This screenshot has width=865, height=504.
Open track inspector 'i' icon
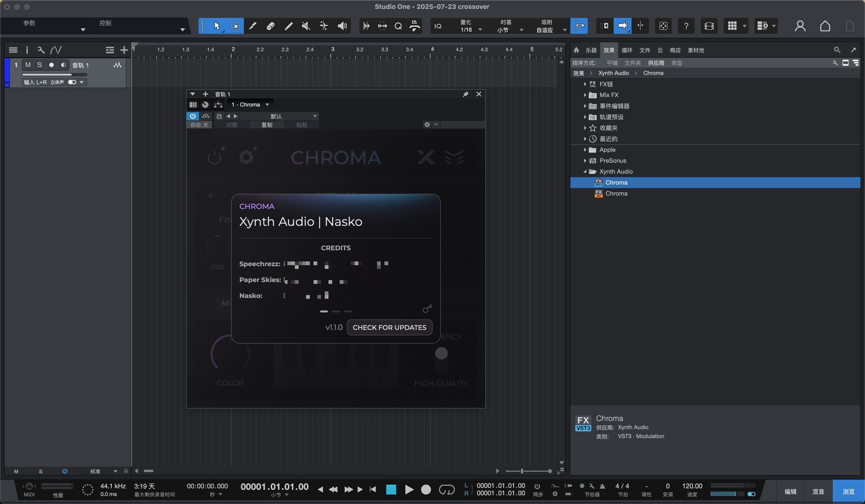click(27, 50)
